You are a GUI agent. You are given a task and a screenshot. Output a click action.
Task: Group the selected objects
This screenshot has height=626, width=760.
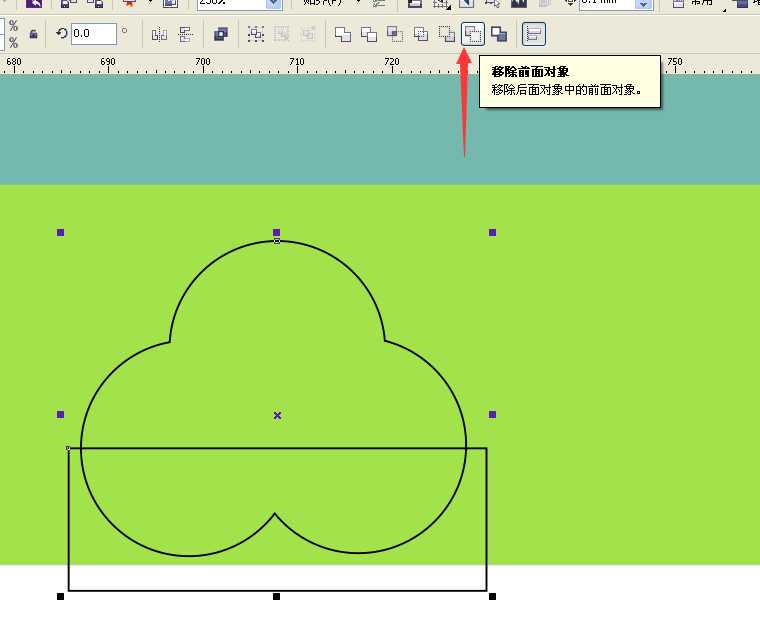click(256, 34)
